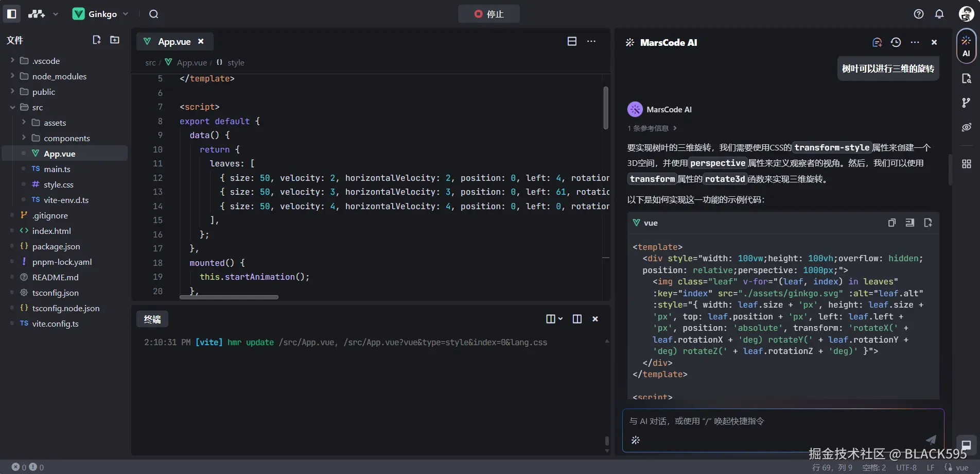The height and width of the screenshot is (474, 980).
Task: Toggle the preview eye icon
Action: tap(966, 127)
